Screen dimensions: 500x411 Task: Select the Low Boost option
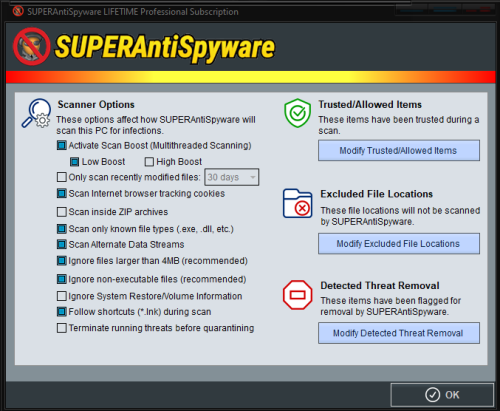[x=74, y=162]
